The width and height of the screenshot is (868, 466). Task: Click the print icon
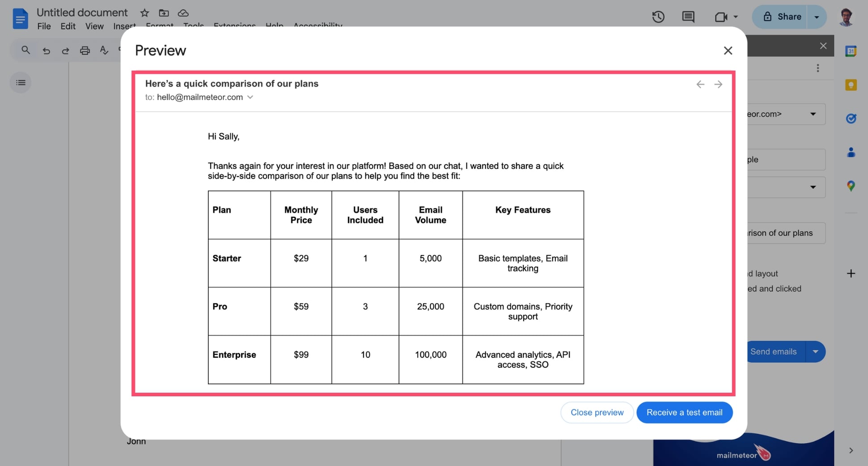tap(85, 50)
